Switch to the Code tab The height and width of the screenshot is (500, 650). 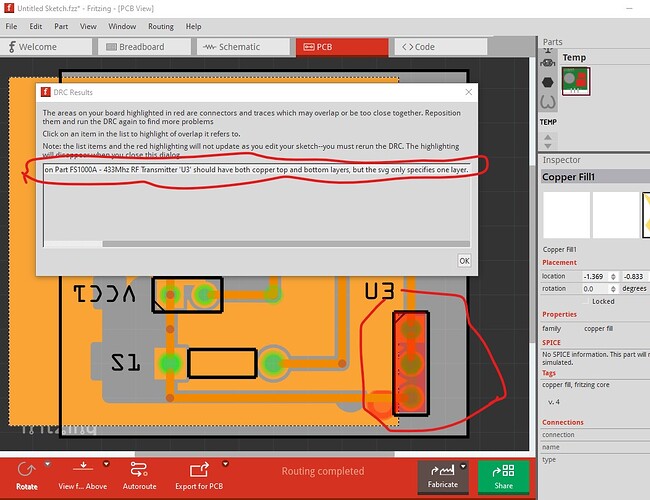tap(441, 47)
